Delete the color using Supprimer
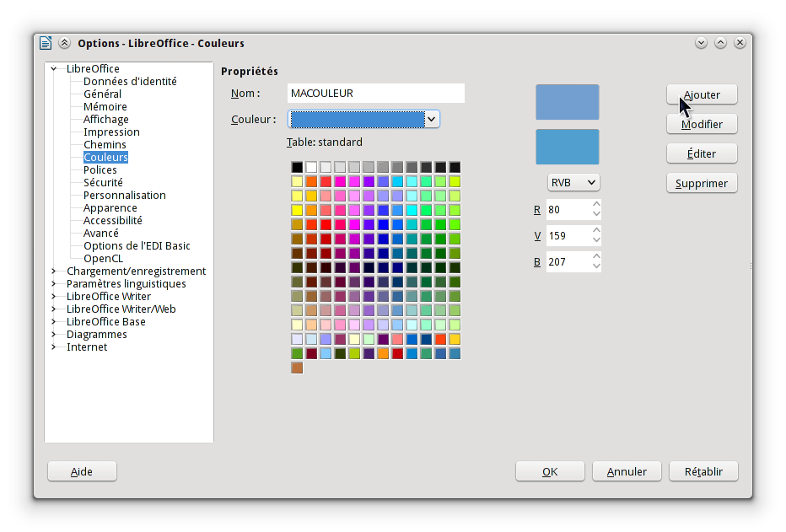Image resolution: width=786 pixels, height=532 pixels. [x=702, y=183]
